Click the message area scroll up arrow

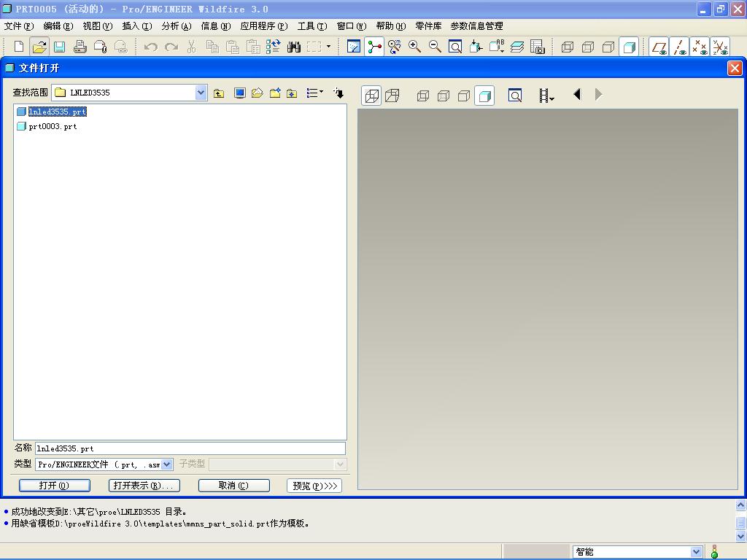click(741, 505)
